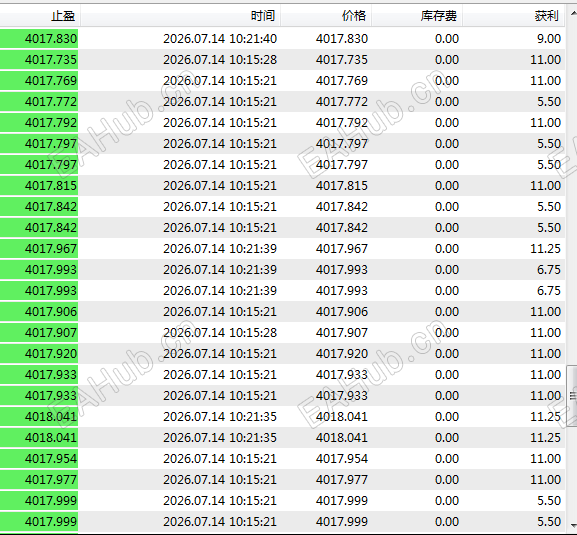
Task: Sort by the 库存费 column header
Action: click(x=417, y=16)
